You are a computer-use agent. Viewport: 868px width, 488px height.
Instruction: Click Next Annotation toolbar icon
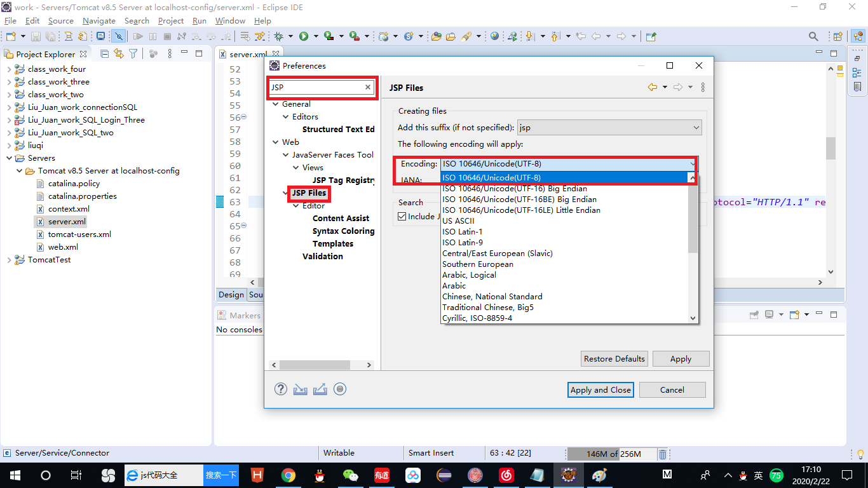click(x=529, y=37)
